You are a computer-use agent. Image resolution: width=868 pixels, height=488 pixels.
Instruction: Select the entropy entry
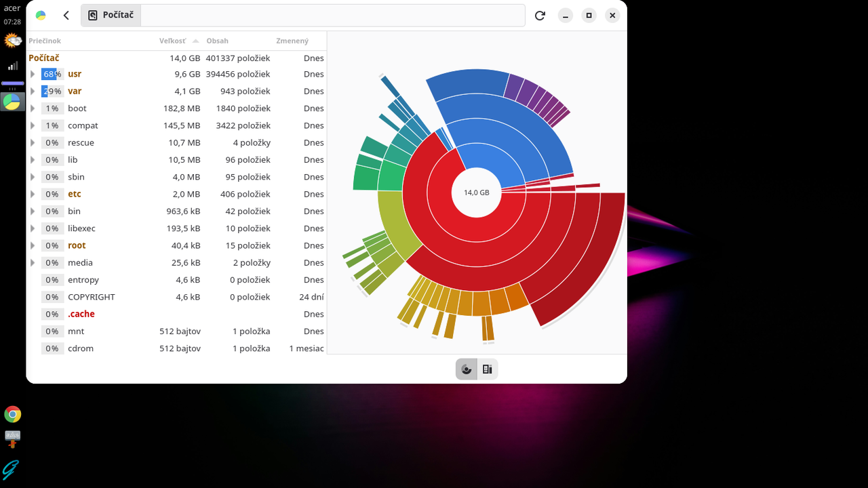(x=176, y=280)
